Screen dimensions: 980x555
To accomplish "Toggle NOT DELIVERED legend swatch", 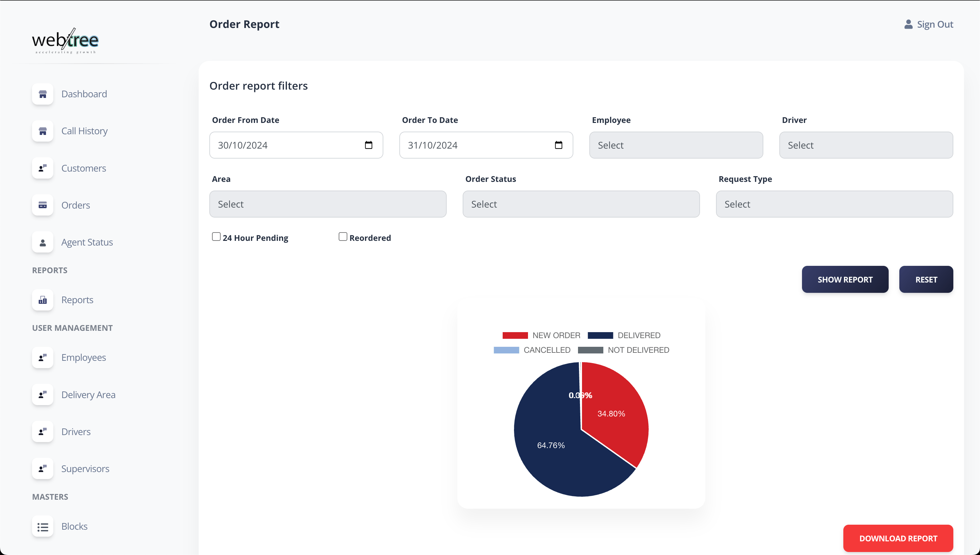I will click(x=590, y=350).
